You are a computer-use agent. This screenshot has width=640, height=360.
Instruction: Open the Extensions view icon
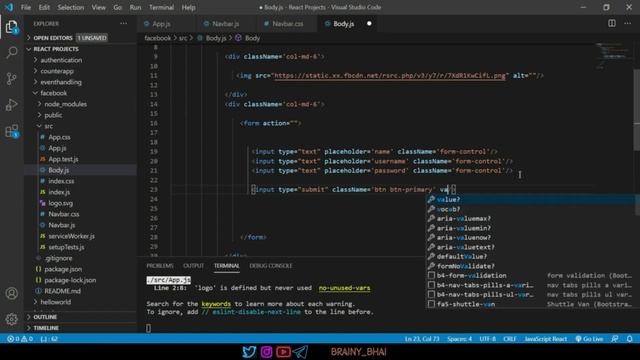click(12, 131)
